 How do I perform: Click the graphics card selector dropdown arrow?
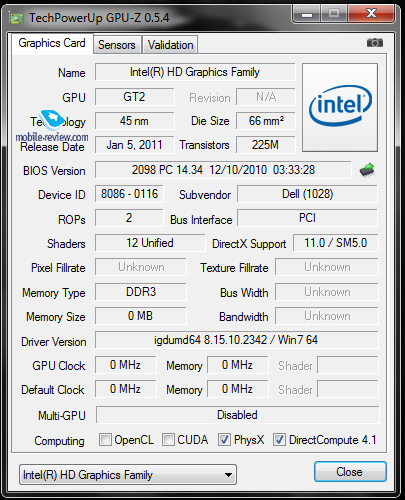tap(228, 475)
